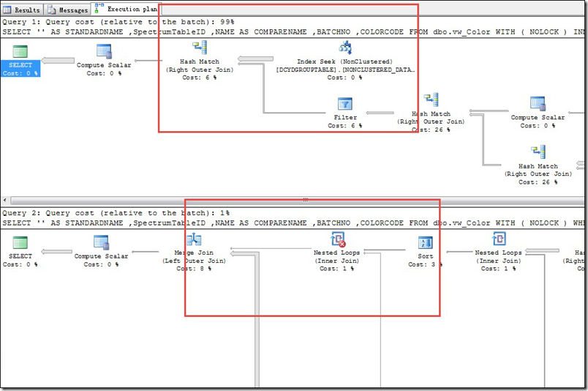
Task: Click the 6% cost Hash Match operator icon
Action: point(199,48)
